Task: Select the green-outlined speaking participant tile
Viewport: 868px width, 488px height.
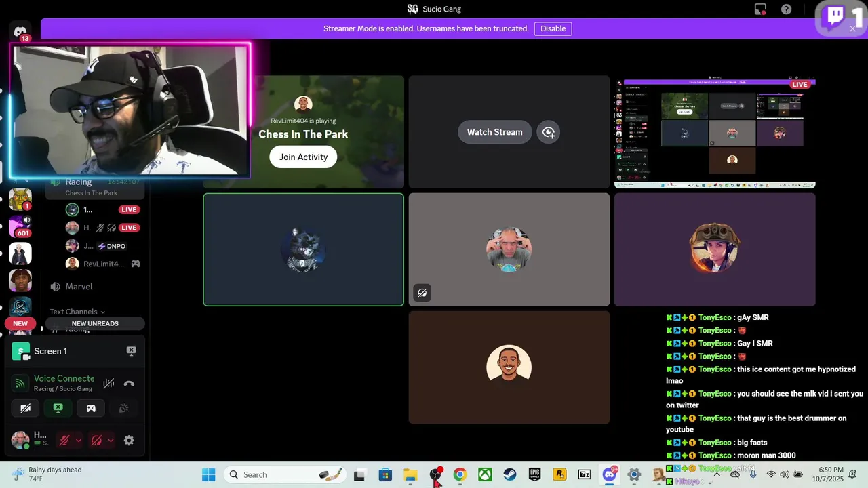Action: 303,249
